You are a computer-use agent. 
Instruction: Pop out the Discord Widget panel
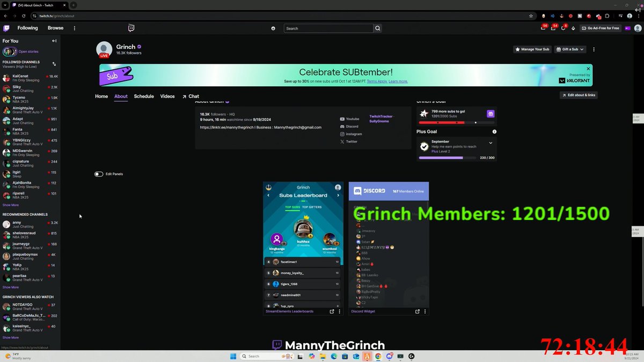pyautogui.click(x=418, y=311)
